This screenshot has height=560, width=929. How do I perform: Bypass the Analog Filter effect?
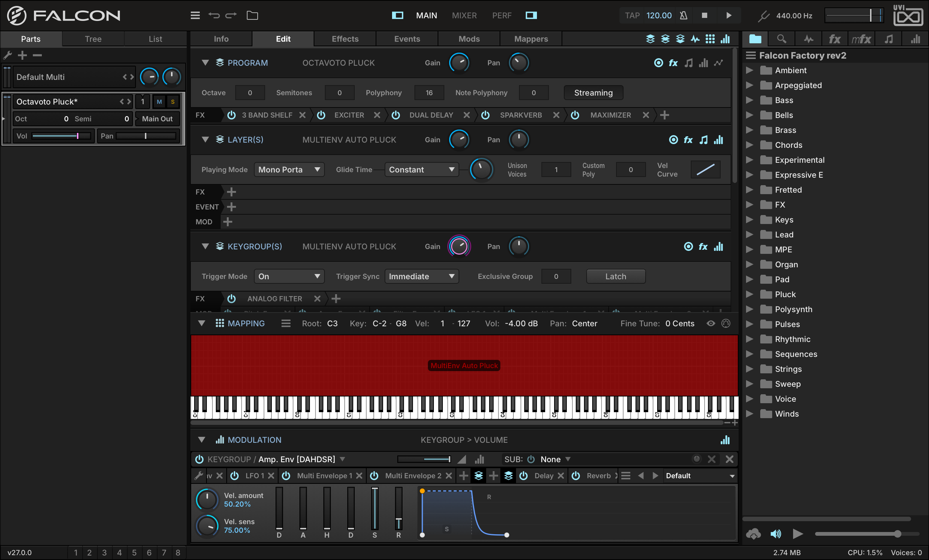pos(231,298)
